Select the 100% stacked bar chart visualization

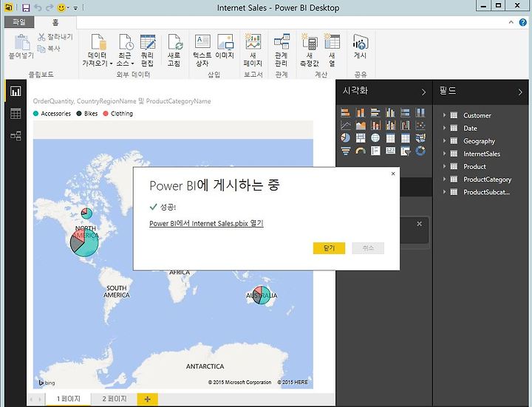coord(405,112)
